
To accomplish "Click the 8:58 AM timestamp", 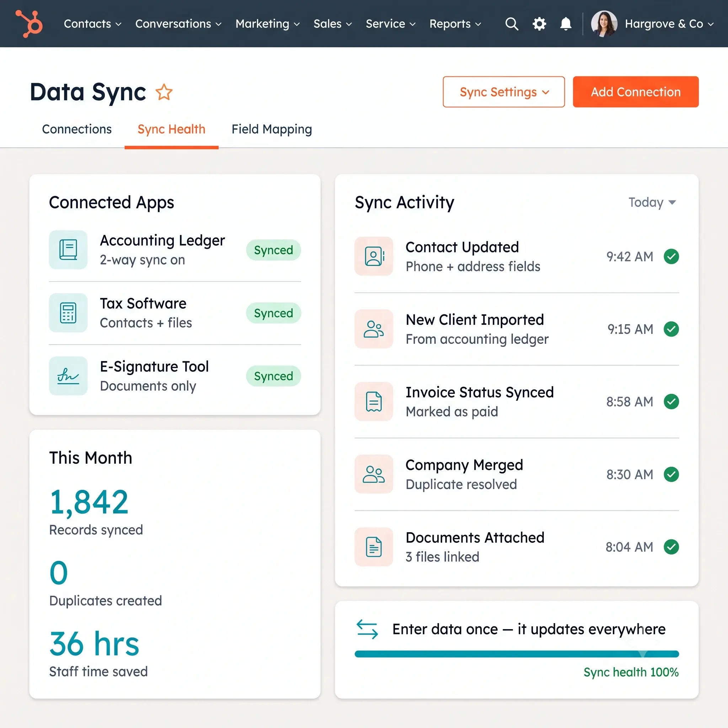I will click(x=630, y=402).
